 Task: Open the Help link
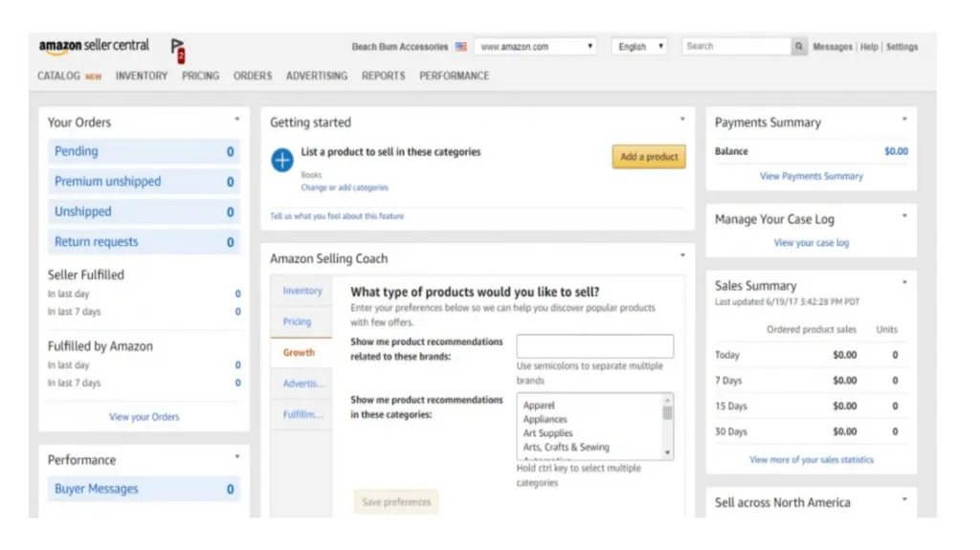coord(869,47)
